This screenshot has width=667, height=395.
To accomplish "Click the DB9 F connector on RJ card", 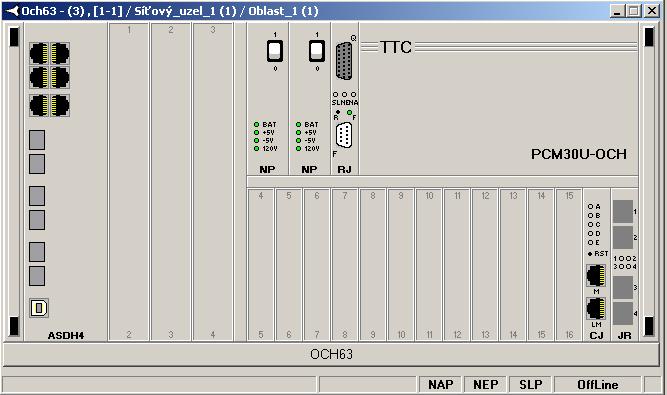I will pyautogui.click(x=344, y=136).
